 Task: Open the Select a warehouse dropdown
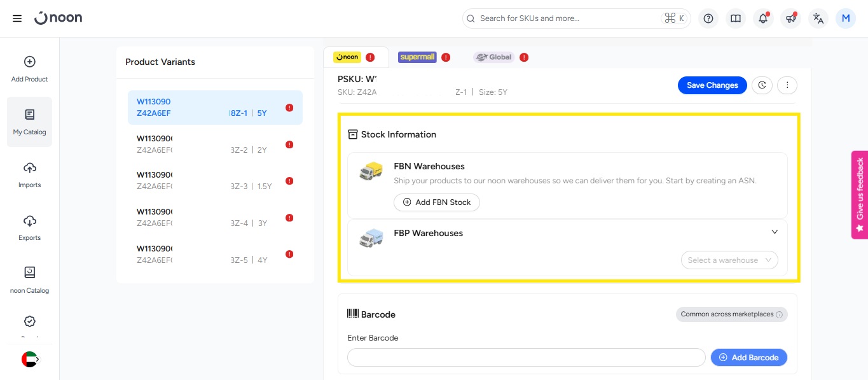729,260
